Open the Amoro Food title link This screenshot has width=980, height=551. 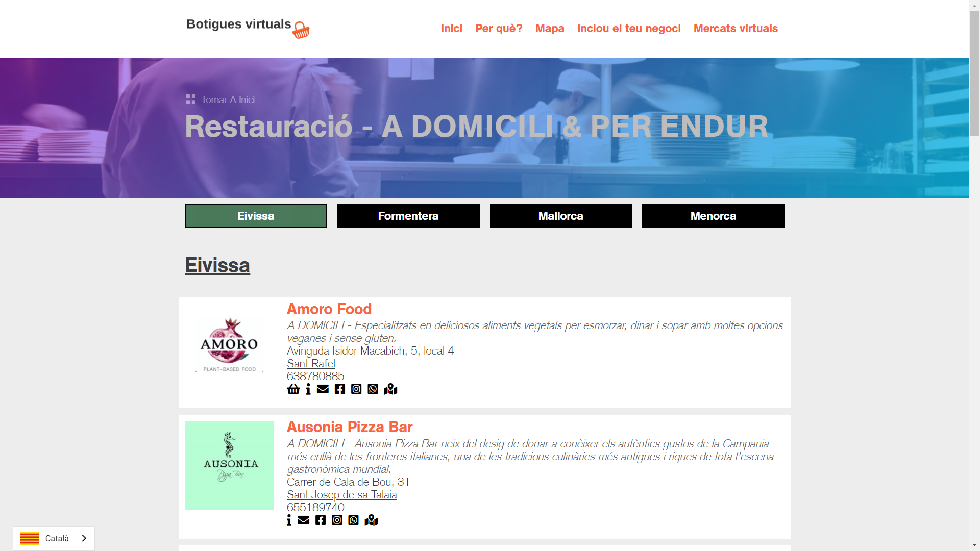329,309
